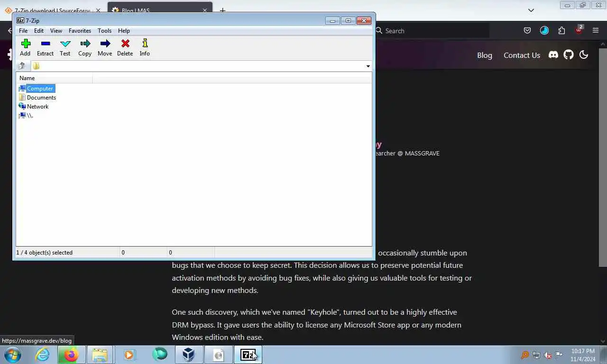The width and height of the screenshot is (607, 364).
Task: Open a new browser tab
Action: [222, 10]
